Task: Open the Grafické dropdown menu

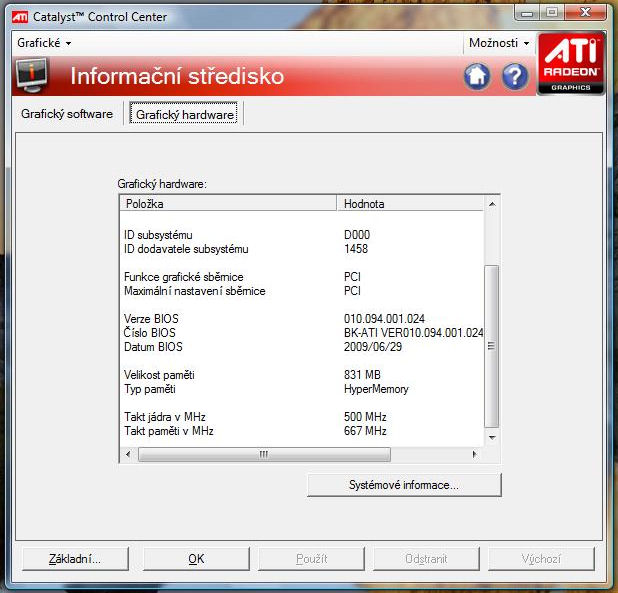Action: (x=44, y=43)
